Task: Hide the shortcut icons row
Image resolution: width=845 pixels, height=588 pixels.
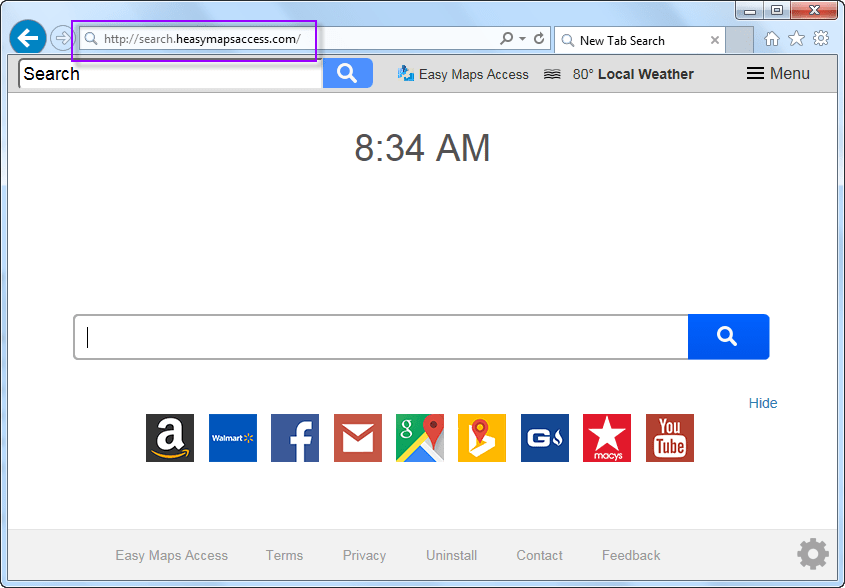Action: [x=762, y=403]
